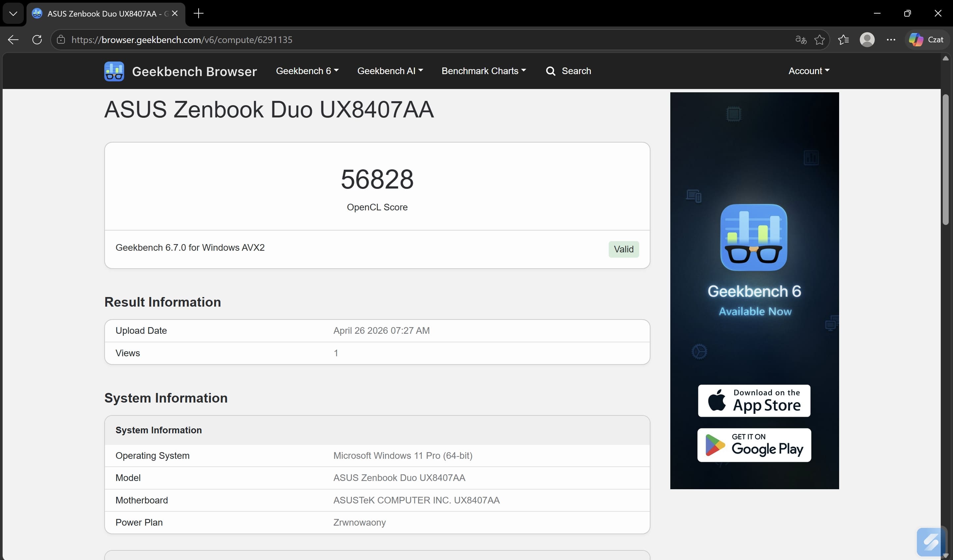Click the Geekbench Browser logo icon
953x560 pixels.
click(114, 71)
